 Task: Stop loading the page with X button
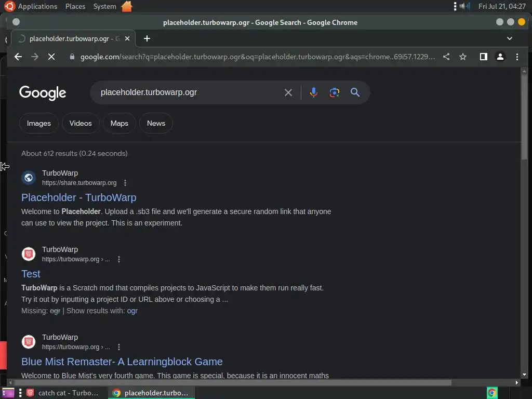pyautogui.click(x=51, y=57)
